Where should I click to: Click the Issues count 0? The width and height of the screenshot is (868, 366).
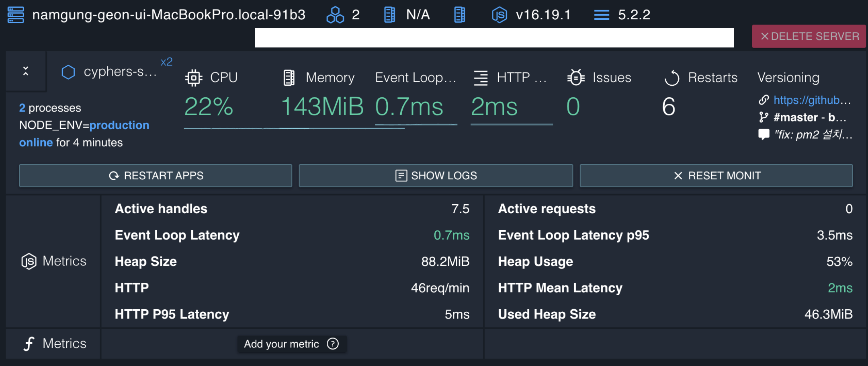click(573, 107)
